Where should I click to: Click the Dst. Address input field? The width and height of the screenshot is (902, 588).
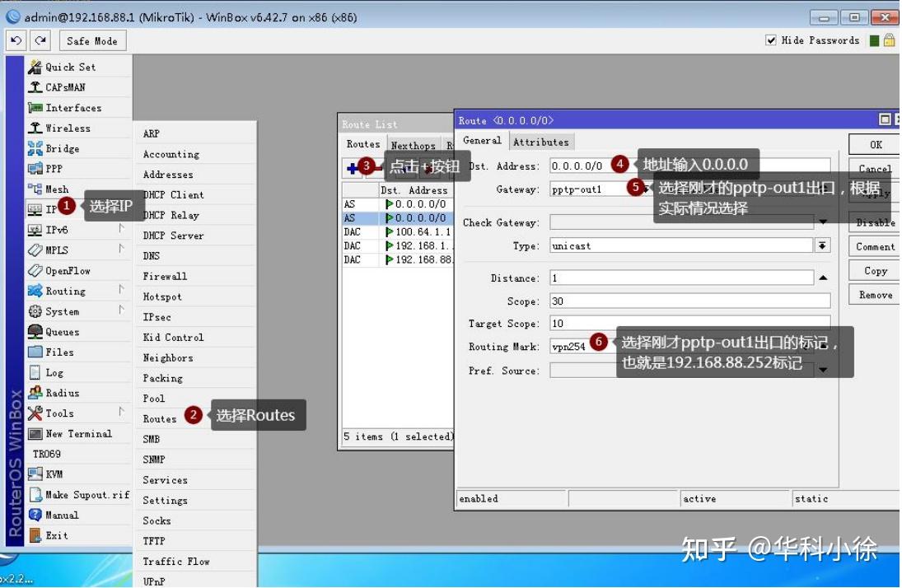coord(689,166)
